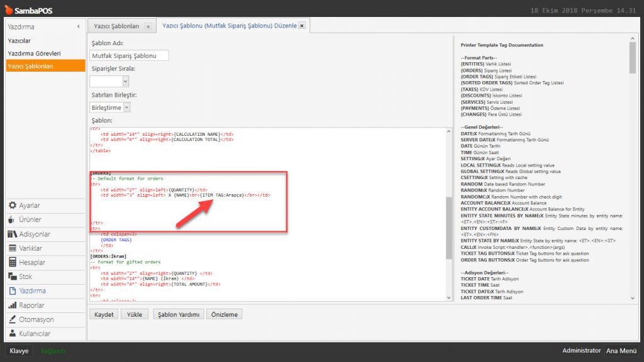This screenshot has height=362, width=644.
Task: Open Adisyonlar icon in sidebar
Action: 13,234
